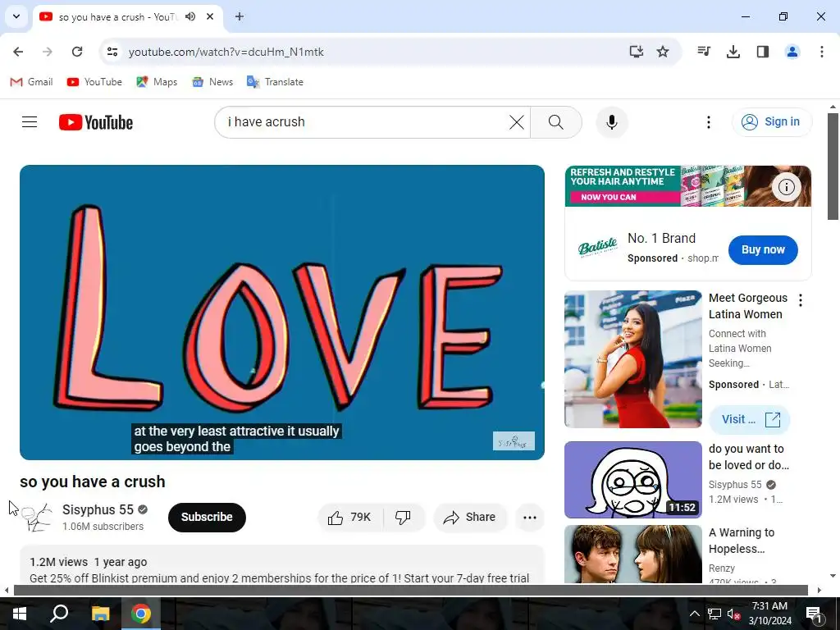Go to YouTube home via logo
This screenshot has height=630, width=840.
click(x=96, y=122)
